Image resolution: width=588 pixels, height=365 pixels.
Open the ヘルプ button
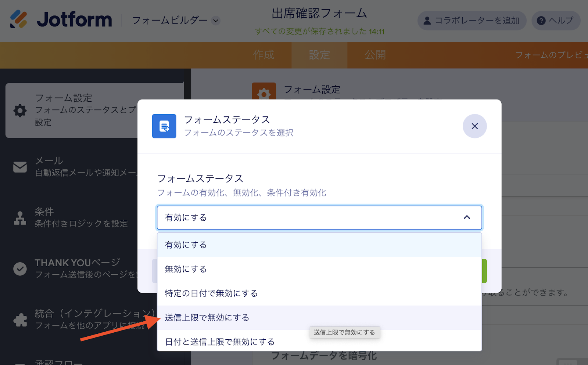[x=556, y=21]
